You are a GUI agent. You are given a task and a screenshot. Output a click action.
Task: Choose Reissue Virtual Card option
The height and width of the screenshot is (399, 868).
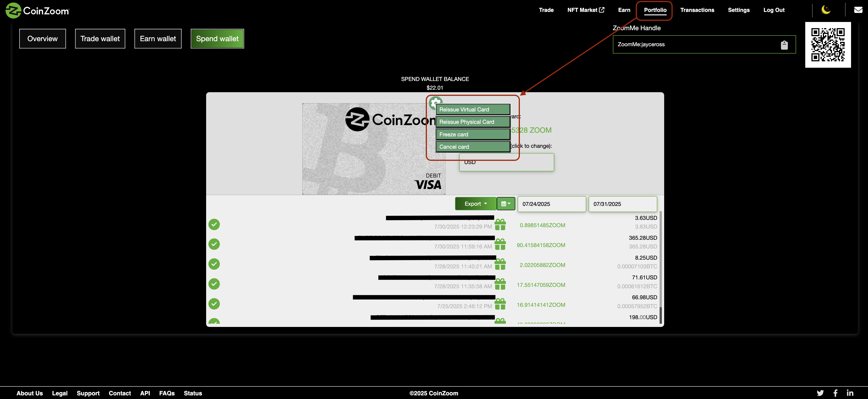(x=472, y=109)
